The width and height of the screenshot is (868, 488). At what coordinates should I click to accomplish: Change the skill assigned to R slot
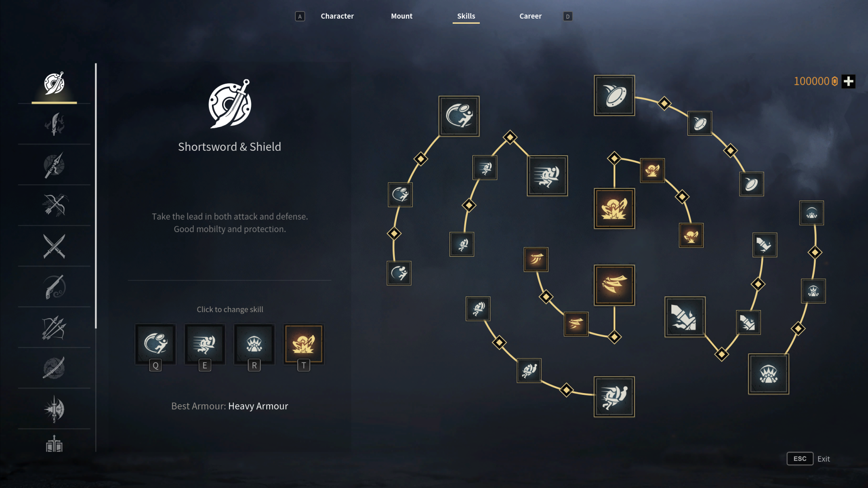click(x=254, y=344)
